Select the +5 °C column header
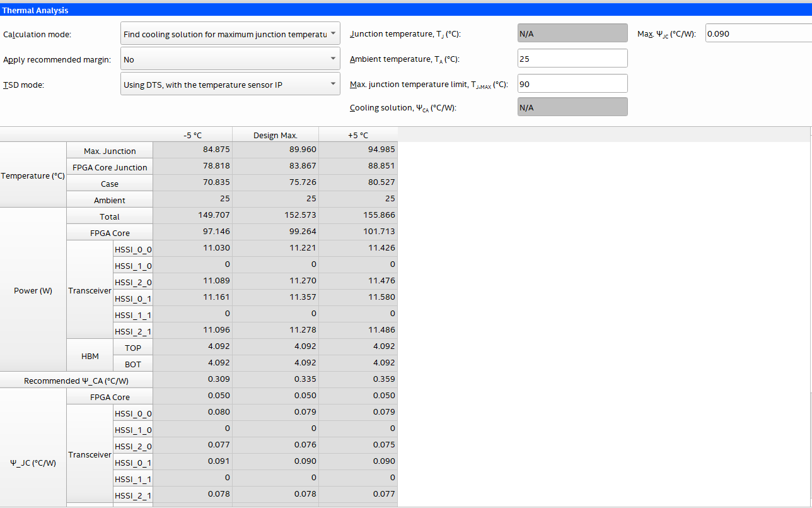Viewport: 812px width, 508px height. (357, 135)
